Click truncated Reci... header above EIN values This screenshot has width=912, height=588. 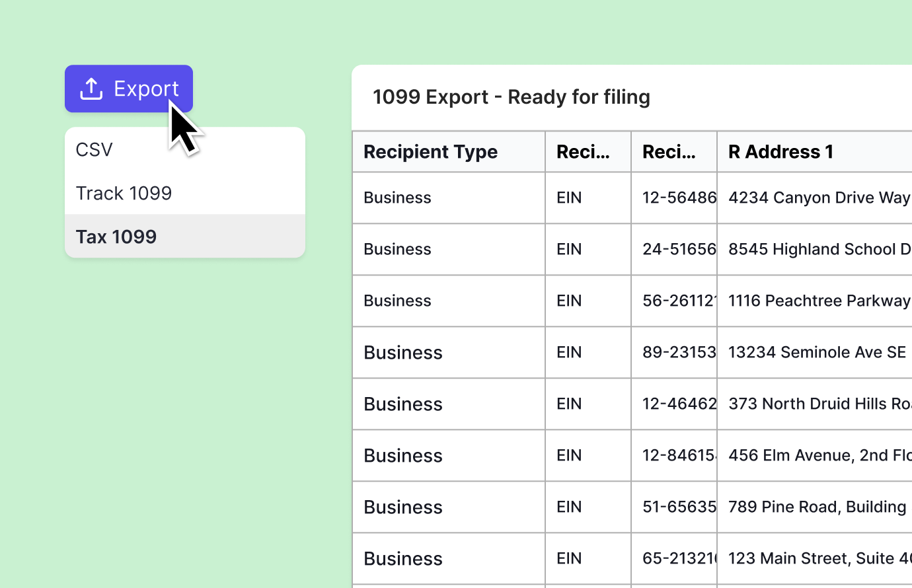pos(583,152)
